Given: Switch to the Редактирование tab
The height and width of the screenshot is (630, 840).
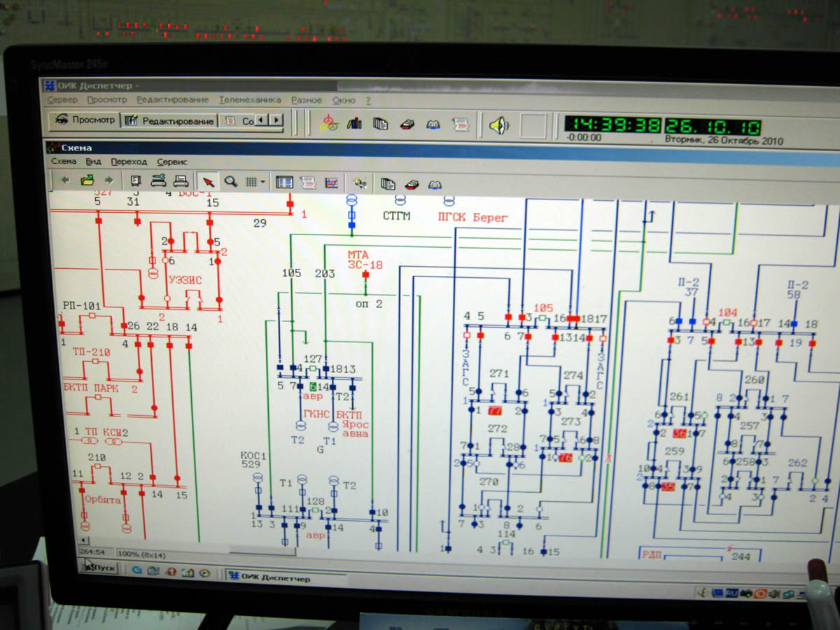Looking at the screenshot, I should tap(170, 121).
